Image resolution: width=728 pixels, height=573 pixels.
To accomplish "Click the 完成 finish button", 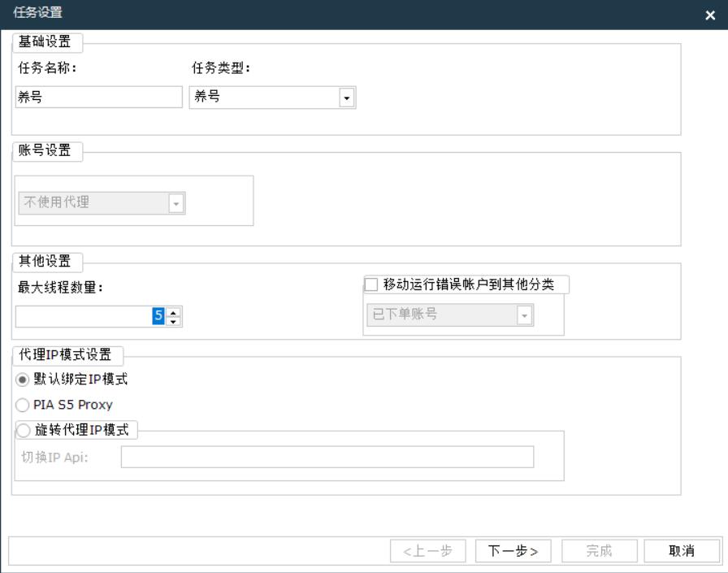I will 599,551.
